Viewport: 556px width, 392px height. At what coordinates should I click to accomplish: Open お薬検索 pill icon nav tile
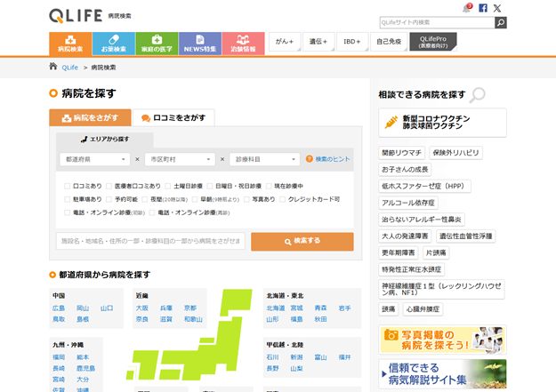click(114, 44)
